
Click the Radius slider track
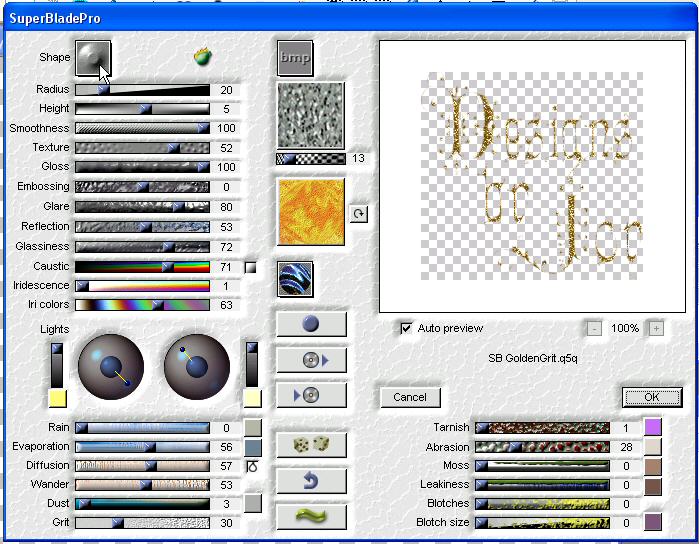pyautogui.click(x=142, y=90)
